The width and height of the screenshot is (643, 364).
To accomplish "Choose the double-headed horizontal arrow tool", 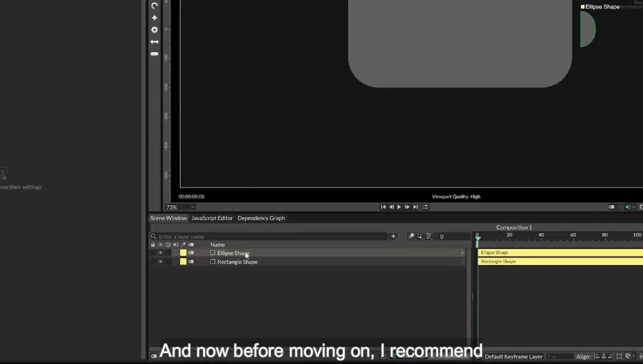I will point(154,42).
